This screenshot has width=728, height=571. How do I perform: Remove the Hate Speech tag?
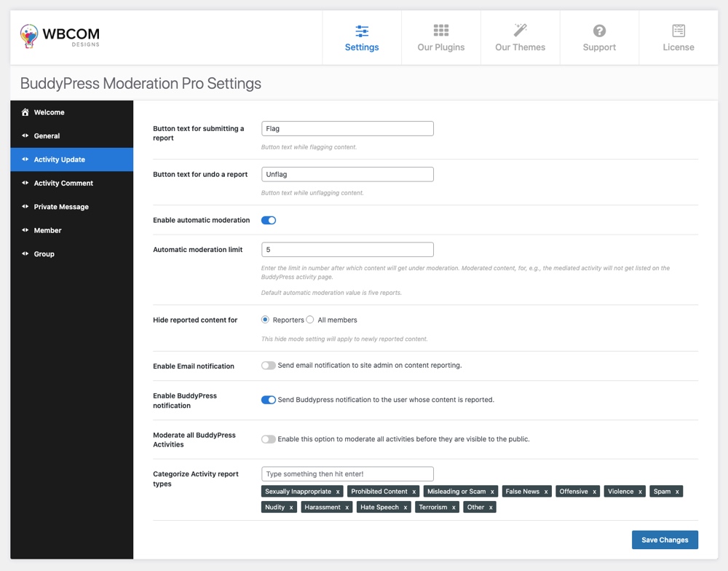tap(405, 508)
